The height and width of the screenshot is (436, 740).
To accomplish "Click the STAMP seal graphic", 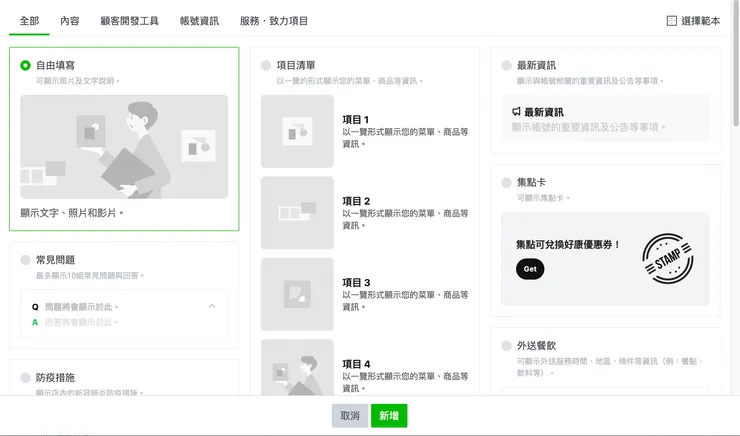I will tap(667, 259).
